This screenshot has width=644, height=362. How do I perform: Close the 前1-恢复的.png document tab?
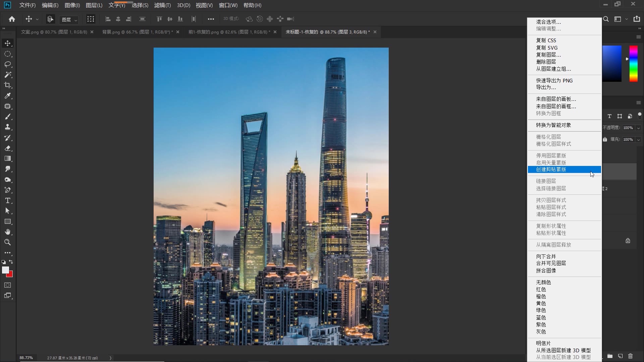tap(275, 32)
